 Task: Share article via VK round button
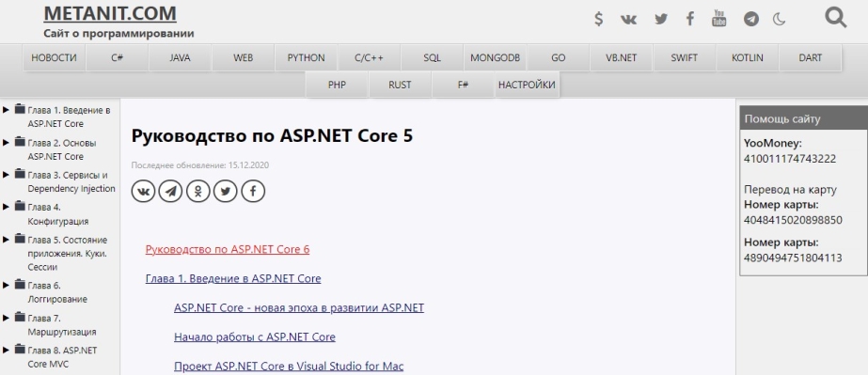click(143, 192)
